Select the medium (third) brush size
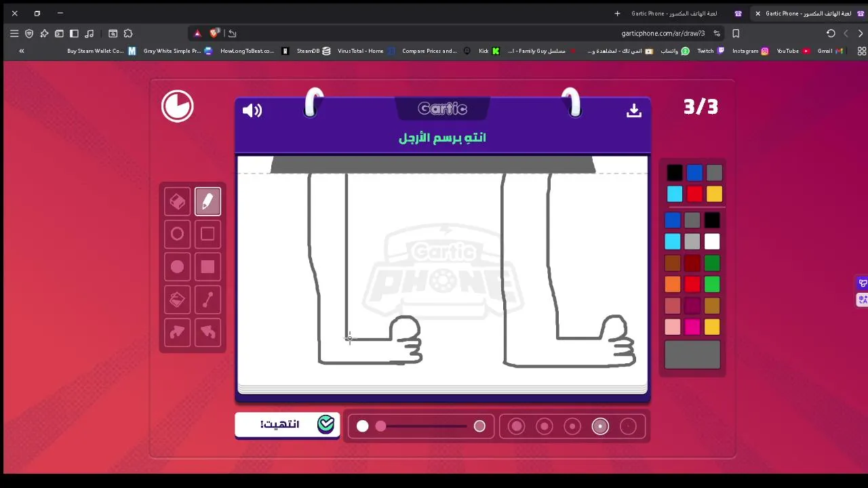This screenshot has width=868, height=488. pyautogui.click(x=572, y=426)
